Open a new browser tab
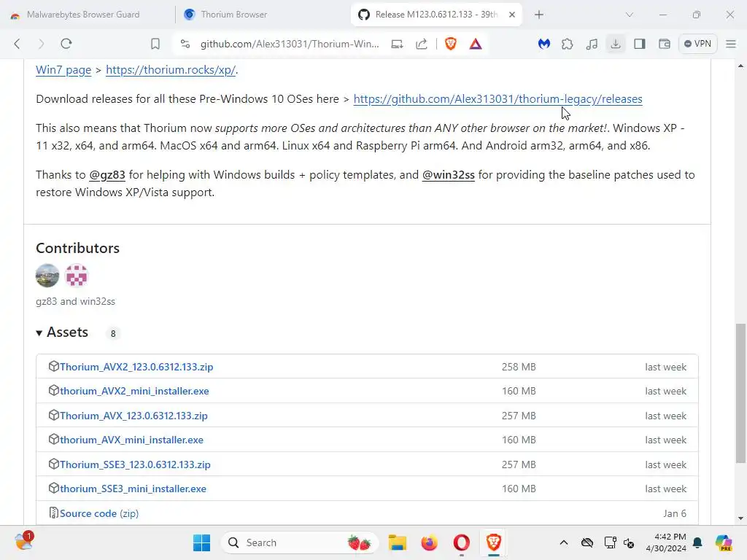 pyautogui.click(x=539, y=15)
